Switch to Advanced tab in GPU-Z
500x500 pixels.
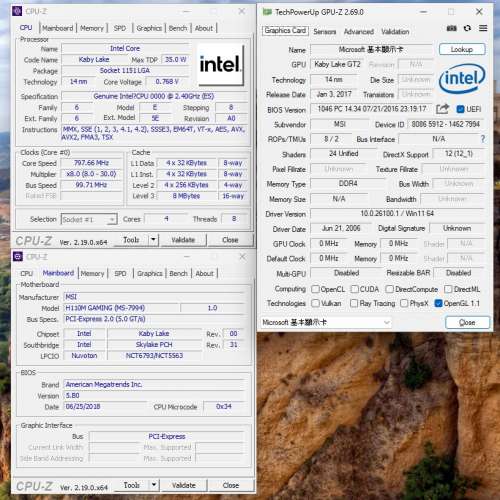click(x=359, y=32)
